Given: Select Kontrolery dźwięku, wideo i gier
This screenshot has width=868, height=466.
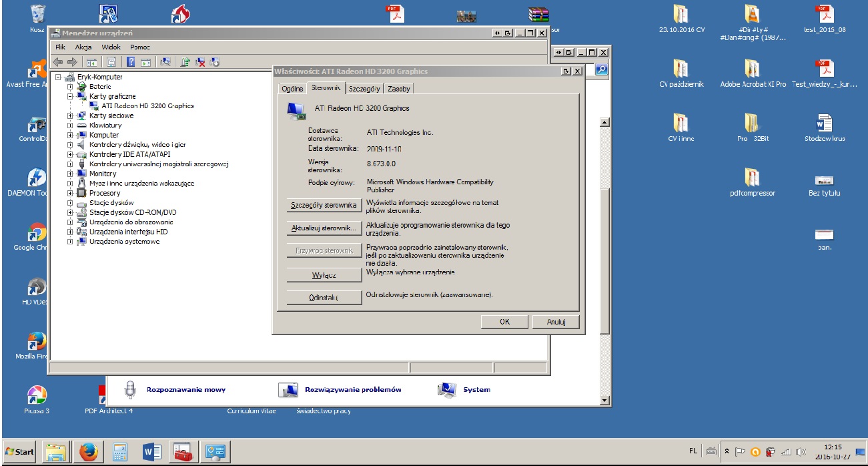Looking at the screenshot, I should coord(137,145).
